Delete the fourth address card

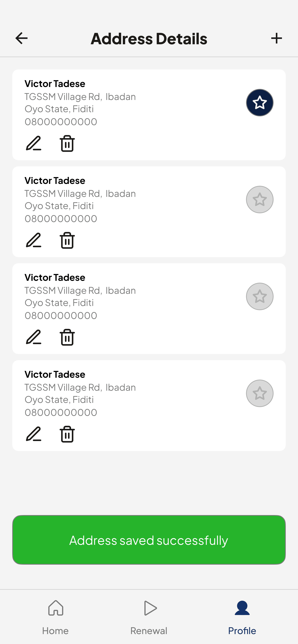coord(67,434)
